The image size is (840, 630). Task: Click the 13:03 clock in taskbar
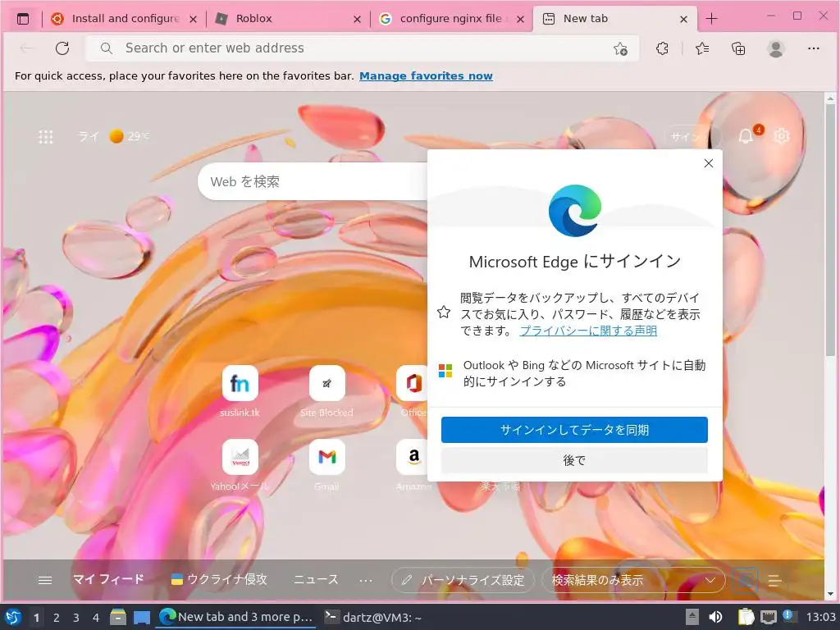click(x=821, y=617)
